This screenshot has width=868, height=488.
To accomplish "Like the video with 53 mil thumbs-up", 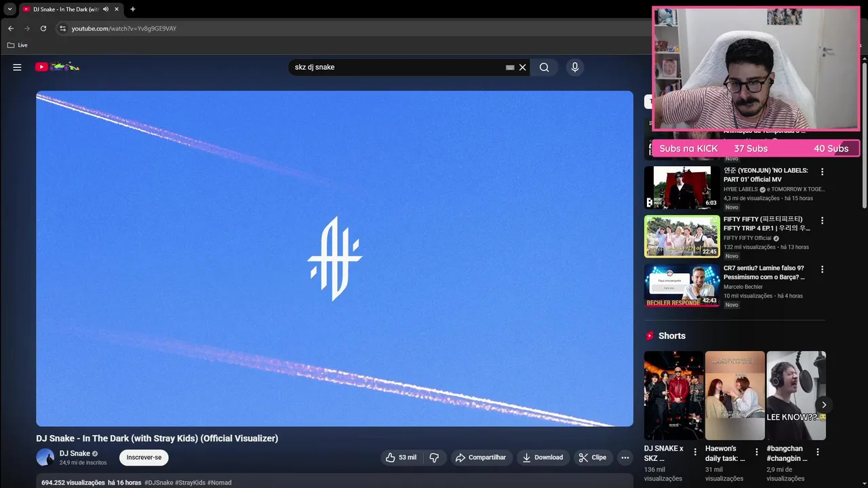I will (x=401, y=457).
